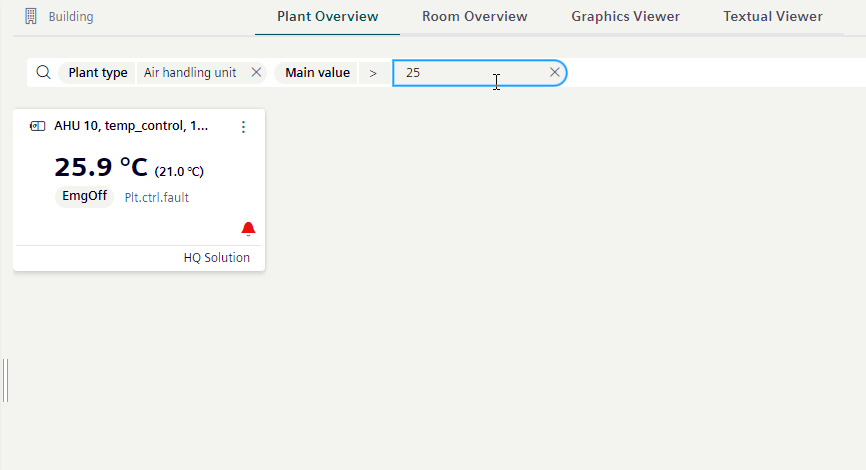Select the Plant Overview tab
The height and width of the screenshot is (470, 866).
coord(327,17)
